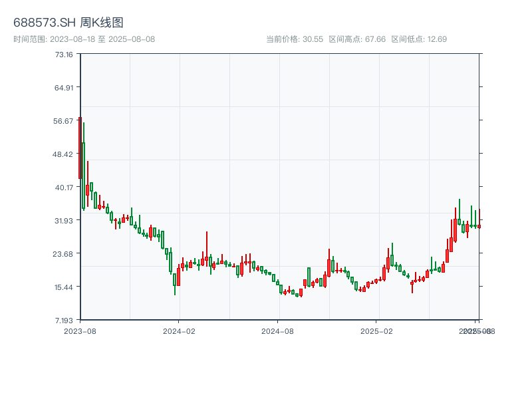Click the last red candlestick at chart's right edge

pos(479,219)
